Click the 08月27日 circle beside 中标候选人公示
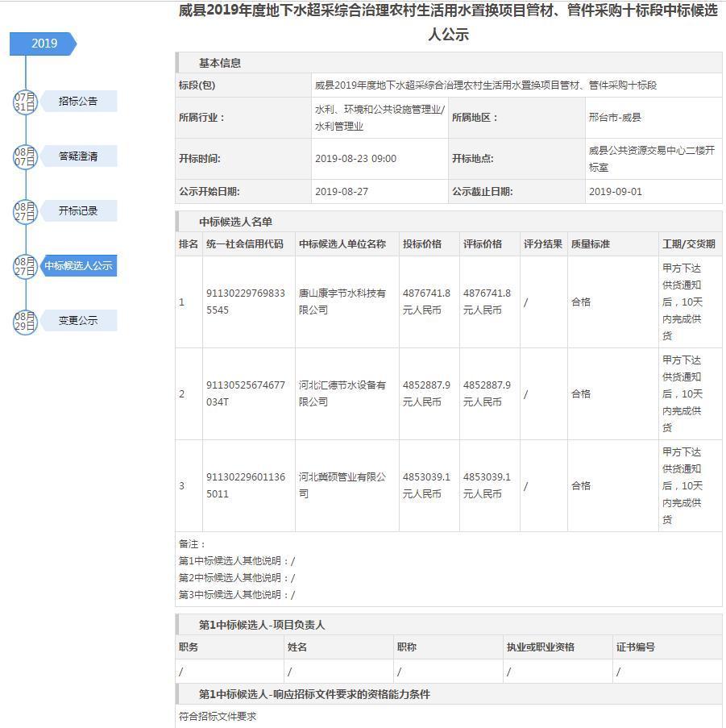 25,266
